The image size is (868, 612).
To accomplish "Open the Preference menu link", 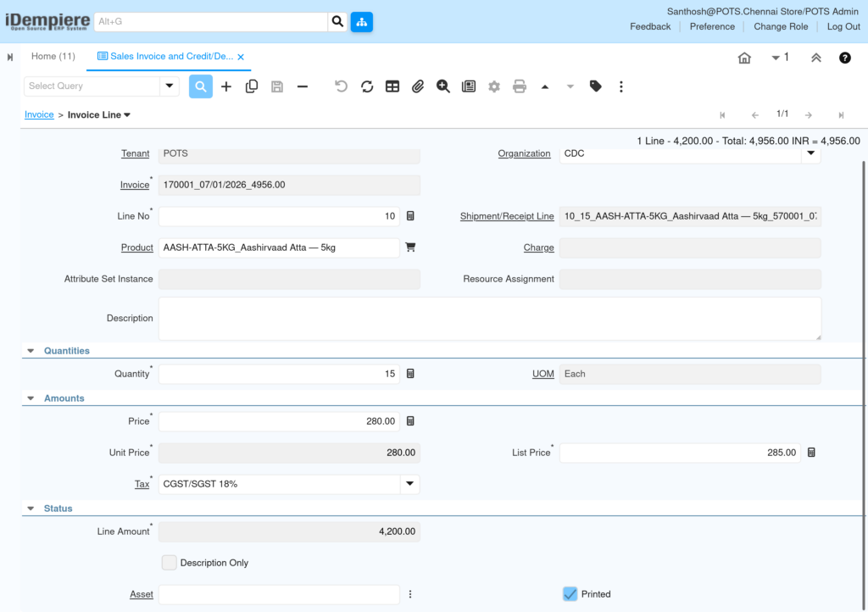I will (x=712, y=26).
